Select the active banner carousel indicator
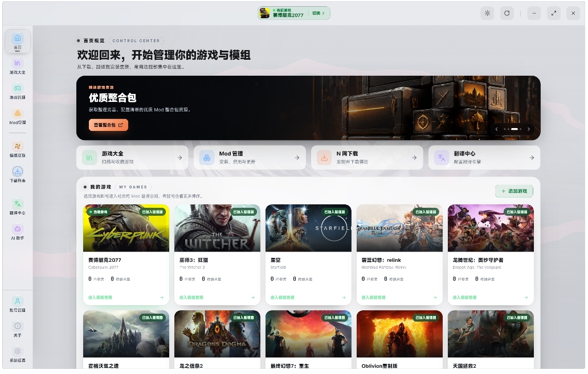Image resolution: width=588 pixels, height=374 pixels. tap(514, 129)
